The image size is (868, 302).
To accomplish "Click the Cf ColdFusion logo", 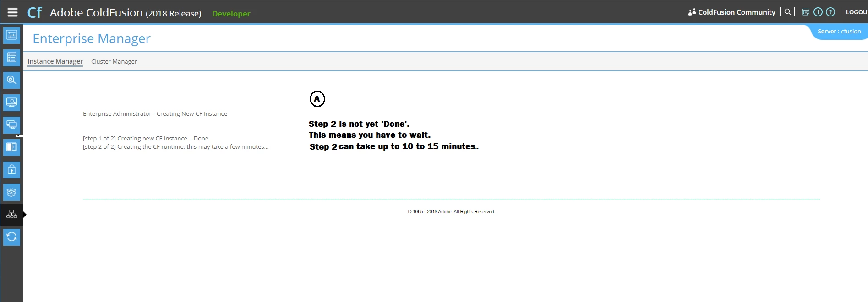I will [35, 12].
